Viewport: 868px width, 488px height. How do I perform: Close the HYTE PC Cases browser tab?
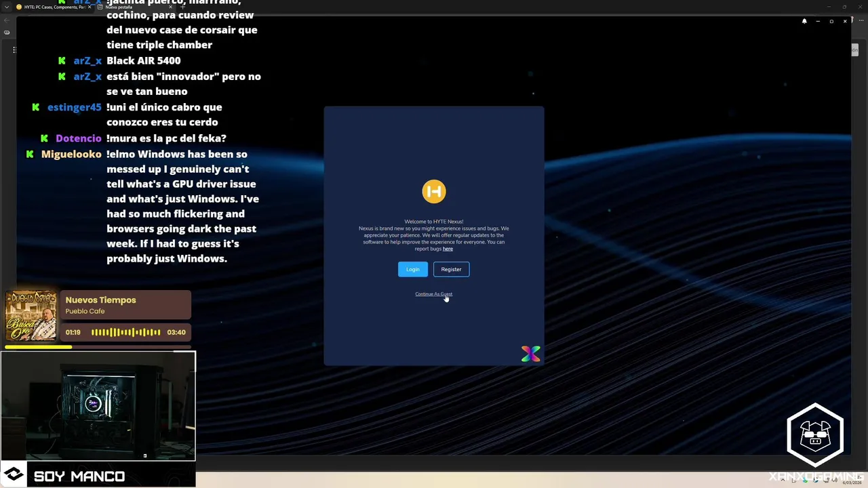click(x=90, y=7)
